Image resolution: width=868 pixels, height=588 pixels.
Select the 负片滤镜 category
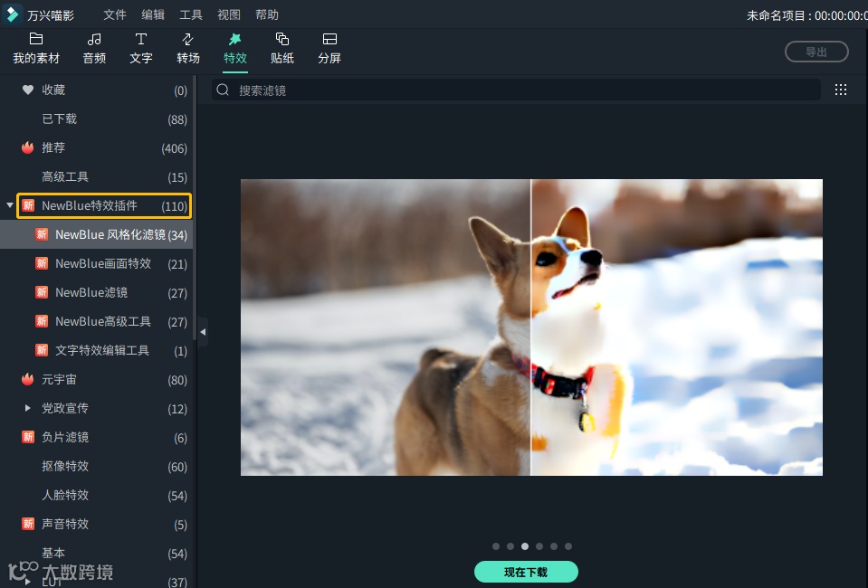click(x=96, y=437)
